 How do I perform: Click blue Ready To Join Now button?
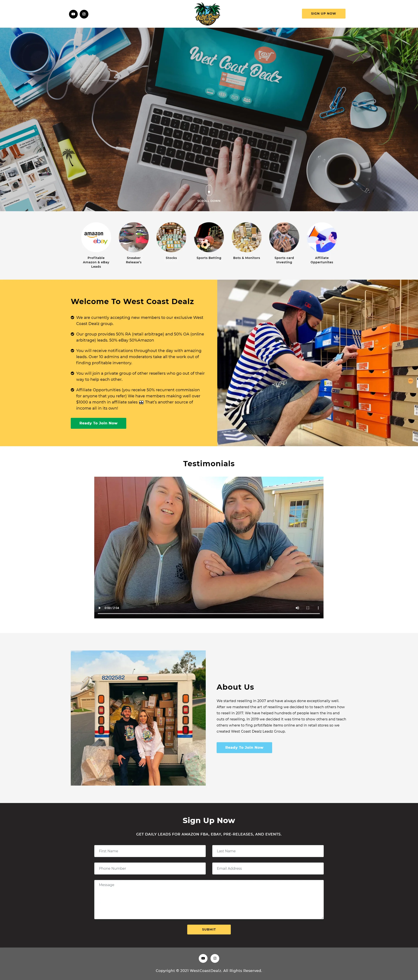pos(244,747)
